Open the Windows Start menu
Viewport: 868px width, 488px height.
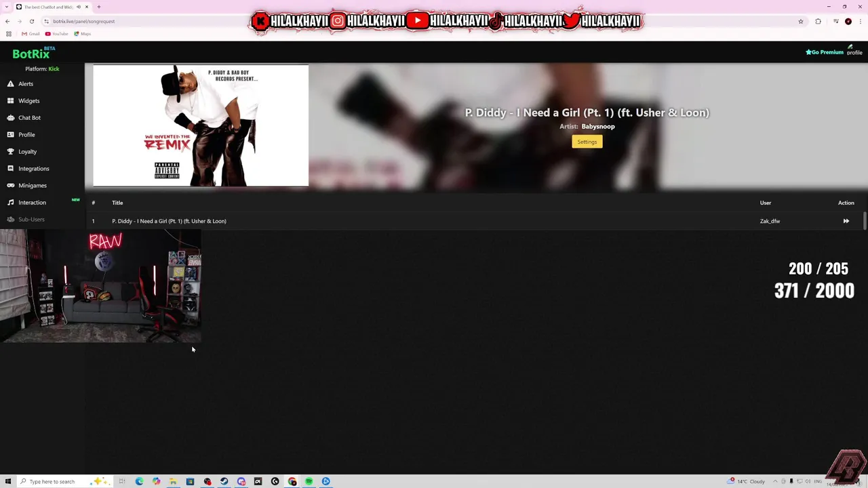pos(8,481)
